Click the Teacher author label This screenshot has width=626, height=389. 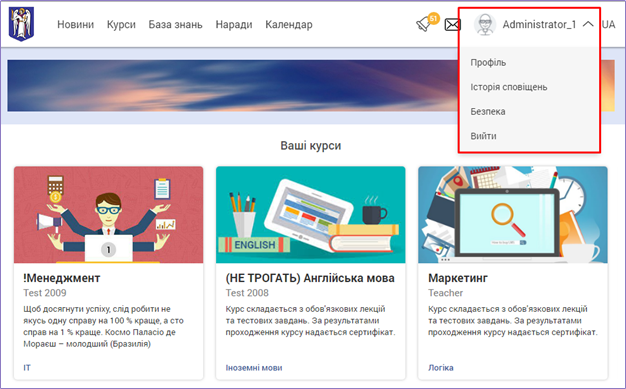[x=446, y=293]
